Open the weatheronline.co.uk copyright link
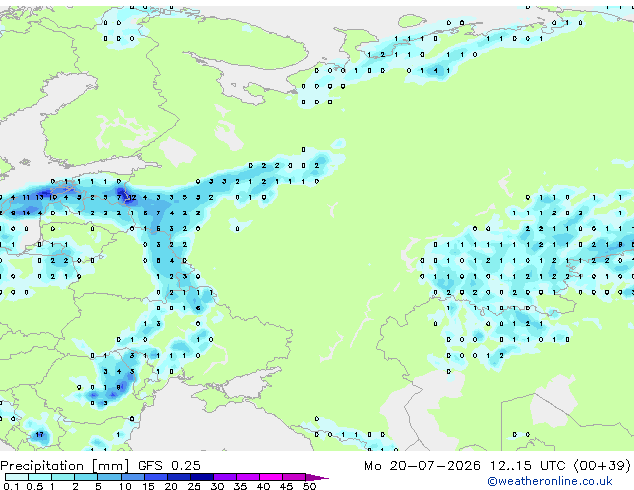Viewport: 634px width, 490px height. coord(550,481)
